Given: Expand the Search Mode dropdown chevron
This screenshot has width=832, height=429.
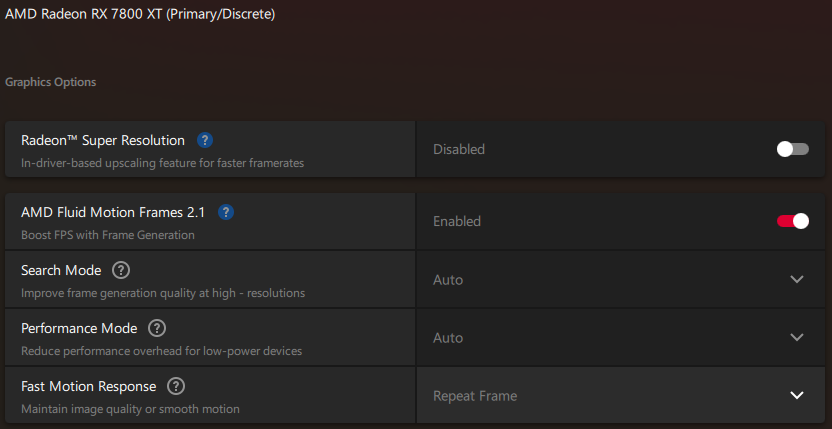Looking at the screenshot, I should tap(796, 279).
